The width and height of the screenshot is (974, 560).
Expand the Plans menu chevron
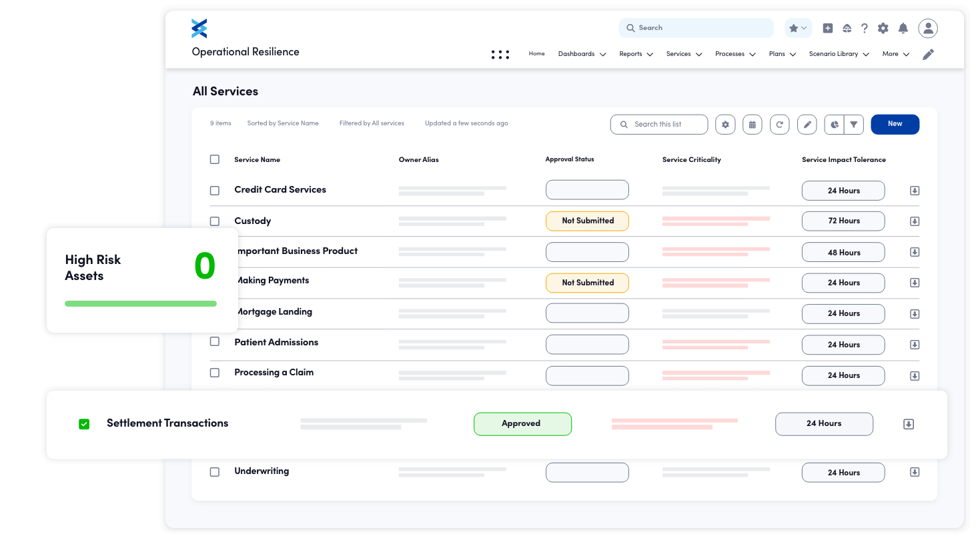pos(793,55)
